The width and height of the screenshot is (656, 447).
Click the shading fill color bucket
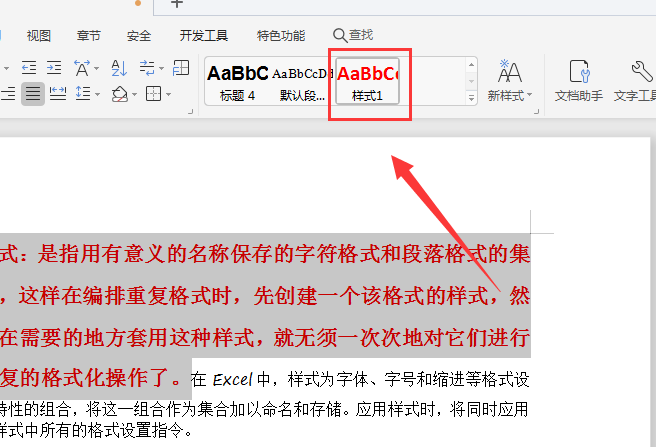point(119,94)
